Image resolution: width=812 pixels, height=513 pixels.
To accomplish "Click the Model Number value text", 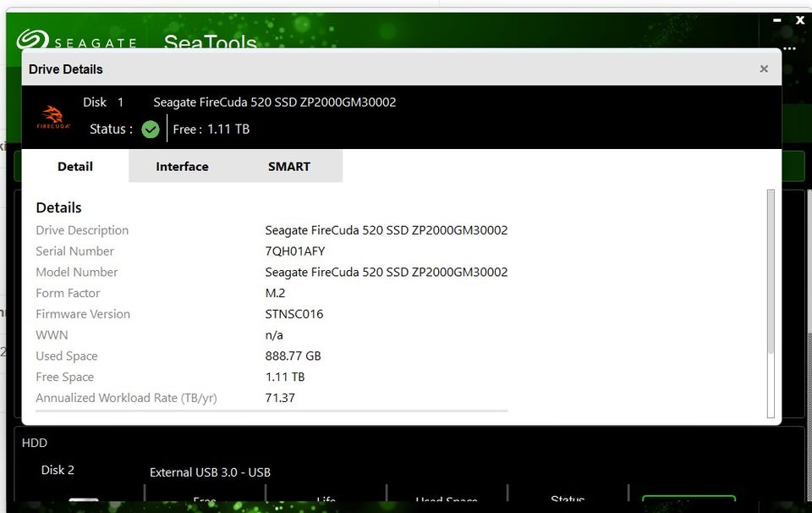I will pyautogui.click(x=387, y=272).
